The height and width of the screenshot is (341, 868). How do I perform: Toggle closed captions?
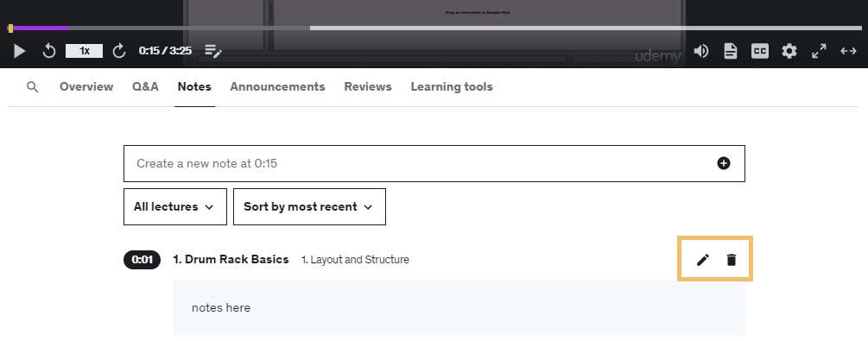(x=760, y=51)
